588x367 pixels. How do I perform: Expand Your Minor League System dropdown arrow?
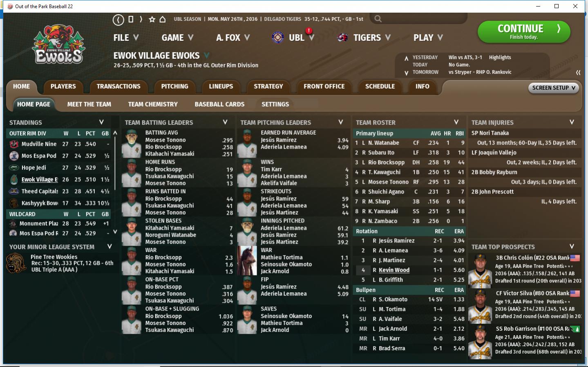tap(110, 247)
